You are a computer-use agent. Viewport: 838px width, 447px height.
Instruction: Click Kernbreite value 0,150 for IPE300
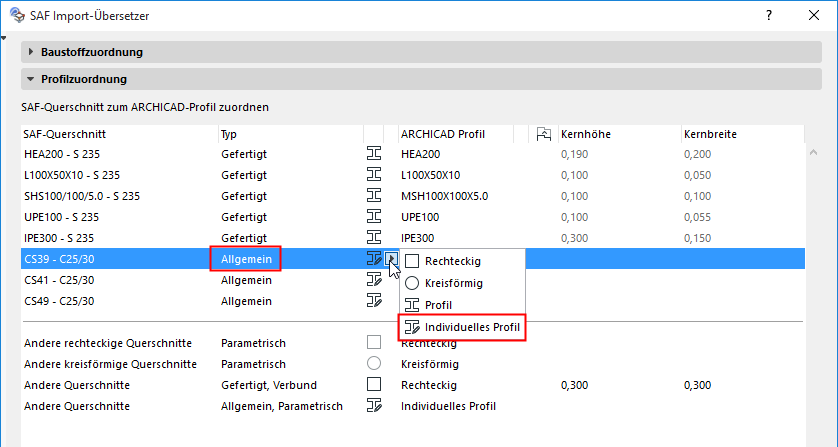point(697,238)
